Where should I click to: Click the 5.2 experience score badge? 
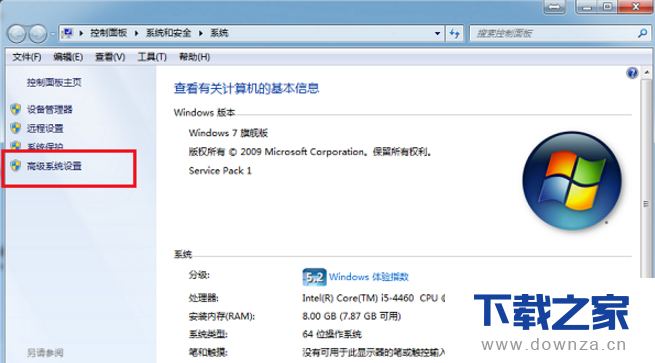[x=314, y=277]
